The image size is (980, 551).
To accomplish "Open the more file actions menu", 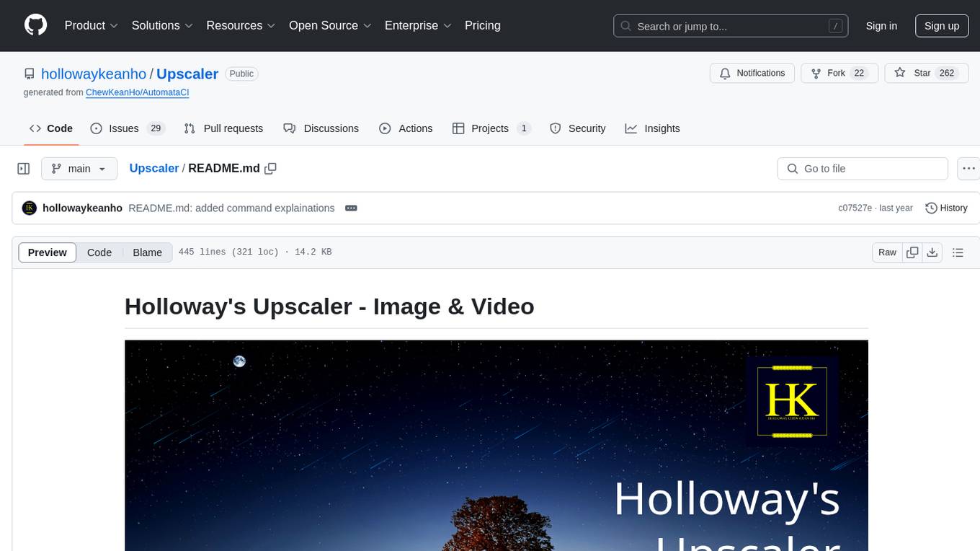I will coord(969,169).
